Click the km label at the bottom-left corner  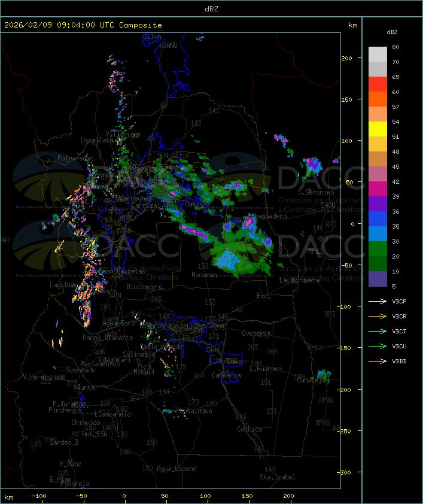[x=9, y=497]
